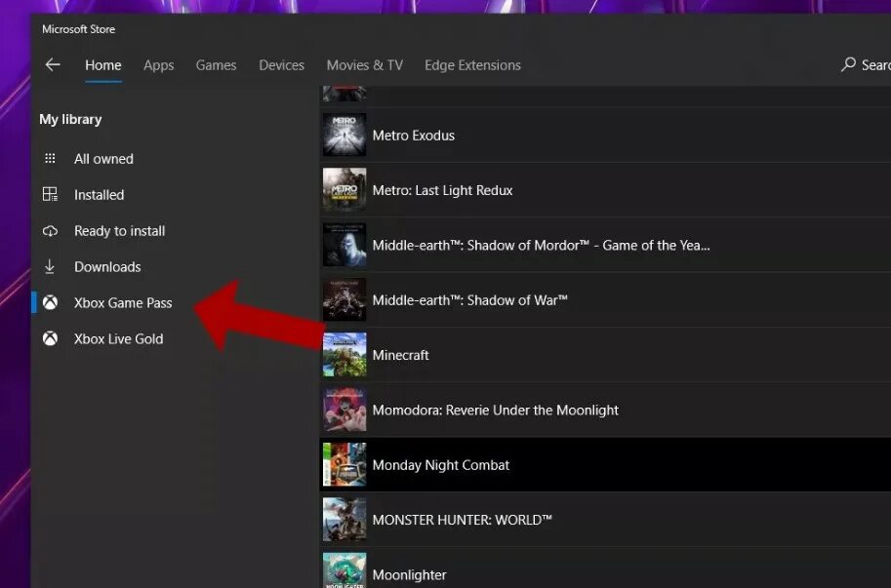This screenshot has width=891, height=588.
Task: Select Xbox Game Pass library filter
Action: pos(123,302)
